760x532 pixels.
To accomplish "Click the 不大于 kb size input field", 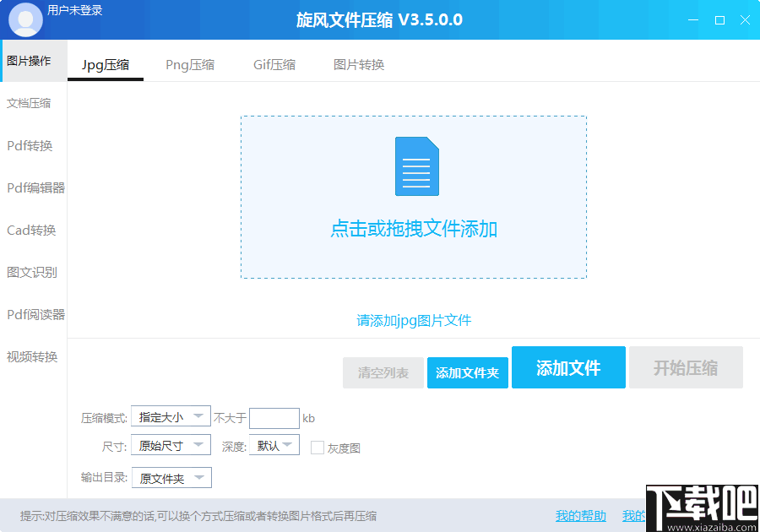I will pos(274,418).
